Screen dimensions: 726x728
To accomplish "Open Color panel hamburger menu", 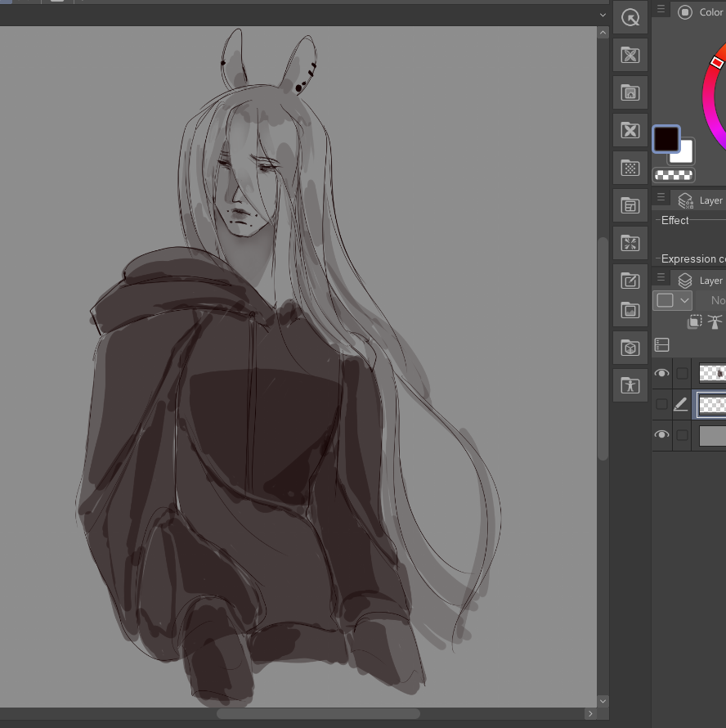I will coord(661,9).
